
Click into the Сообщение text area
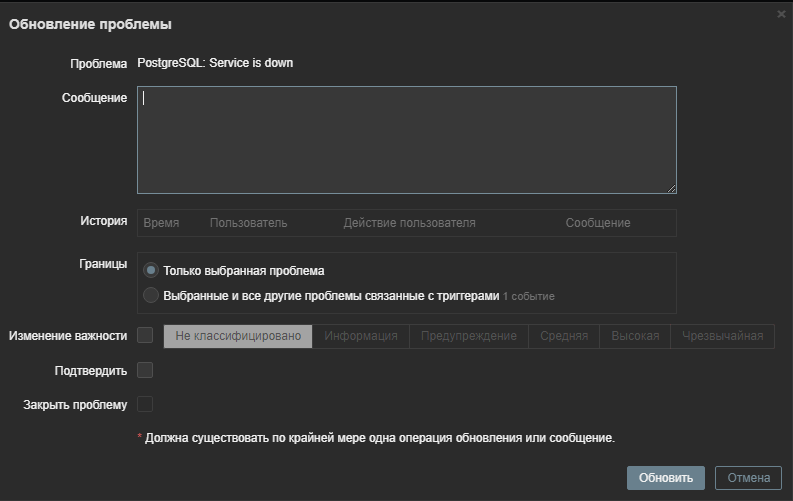click(406, 140)
